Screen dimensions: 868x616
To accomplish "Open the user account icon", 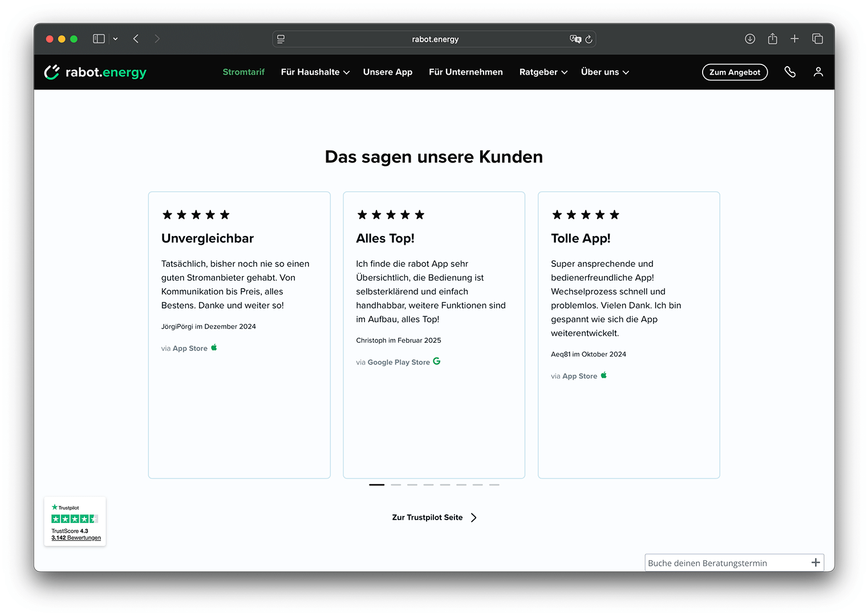I will pyautogui.click(x=818, y=72).
